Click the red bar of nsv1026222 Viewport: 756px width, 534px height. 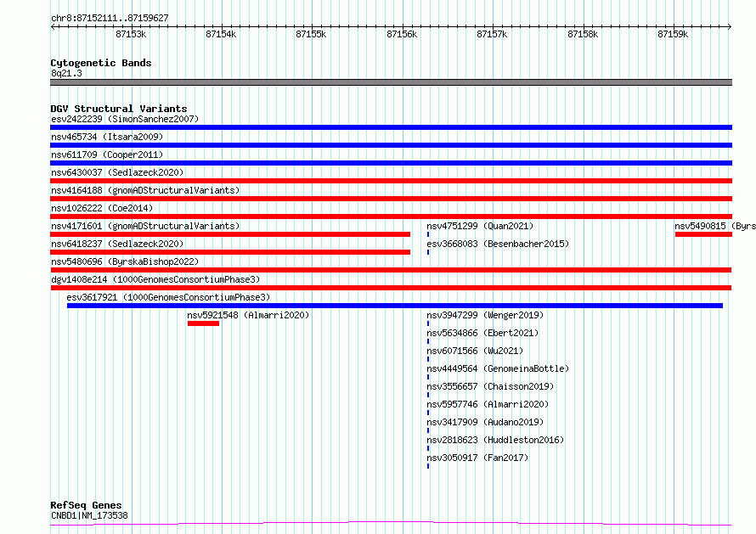[391, 216]
